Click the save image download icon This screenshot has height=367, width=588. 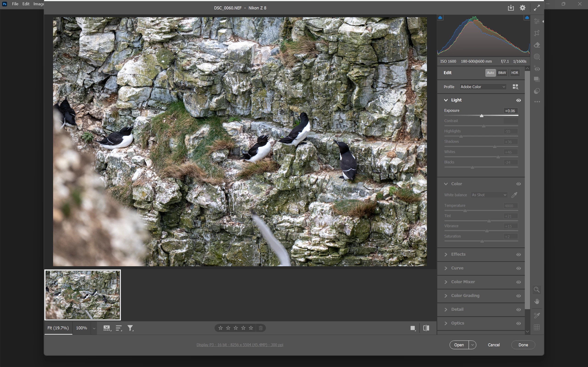[x=511, y=8]
